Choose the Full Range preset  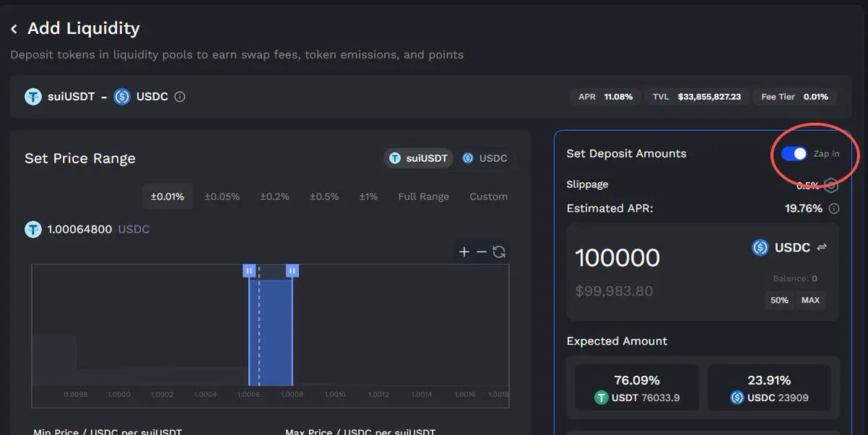423,197
